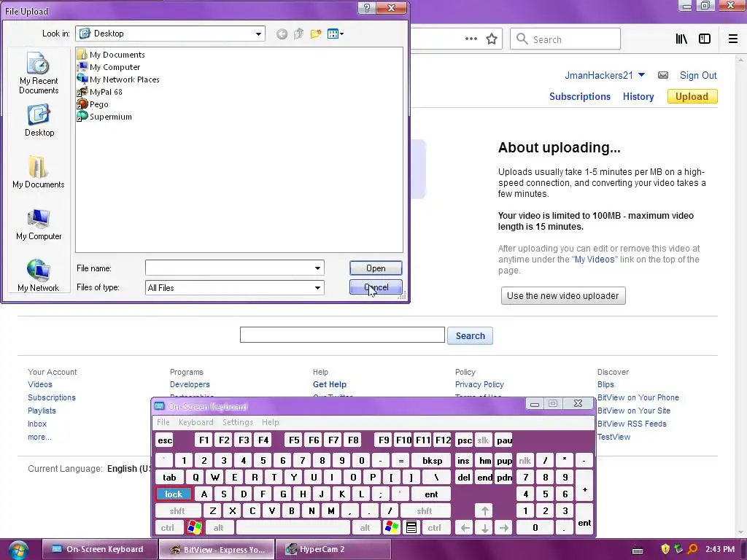Select My Computer in the places bar
The width and height of the screenshot is (747, 560).
39,225
